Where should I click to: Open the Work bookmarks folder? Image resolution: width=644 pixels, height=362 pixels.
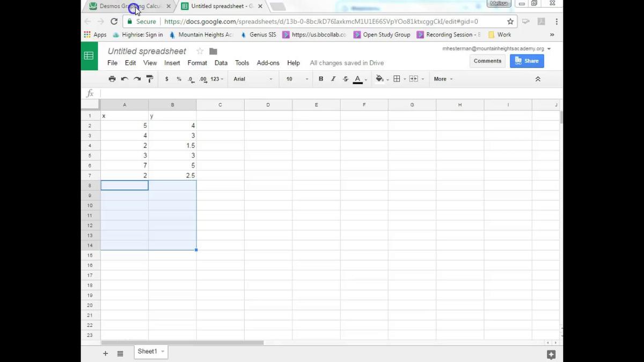499,34
